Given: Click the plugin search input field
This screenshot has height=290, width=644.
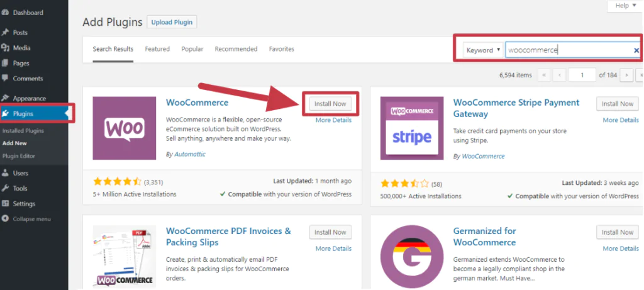Looking at the screenshot, I should (566, 50).
